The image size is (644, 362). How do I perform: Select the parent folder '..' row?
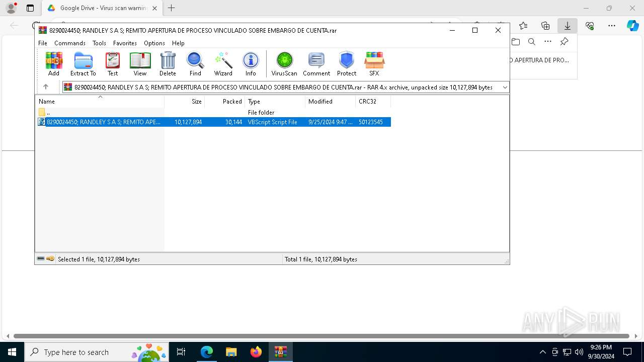214,113
